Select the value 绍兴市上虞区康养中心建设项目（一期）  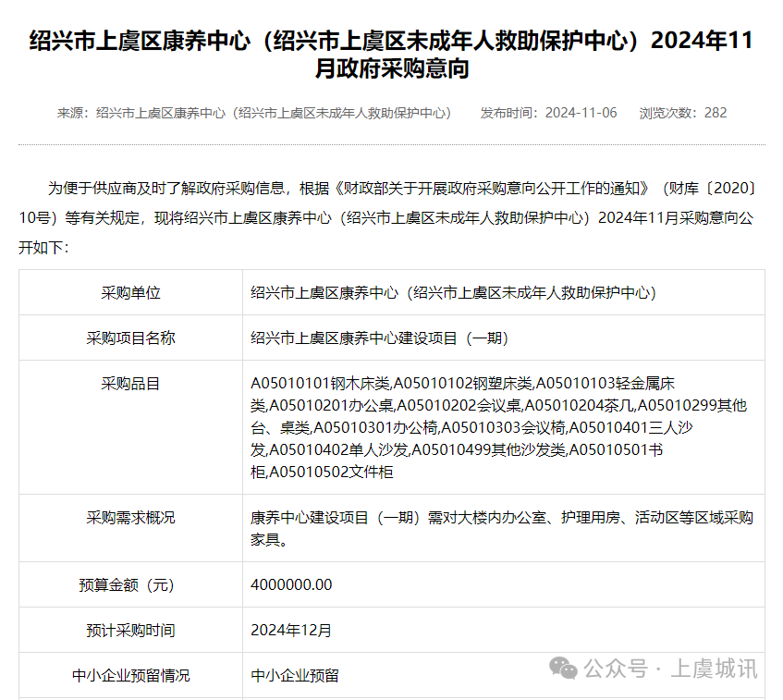pos(380,338)
